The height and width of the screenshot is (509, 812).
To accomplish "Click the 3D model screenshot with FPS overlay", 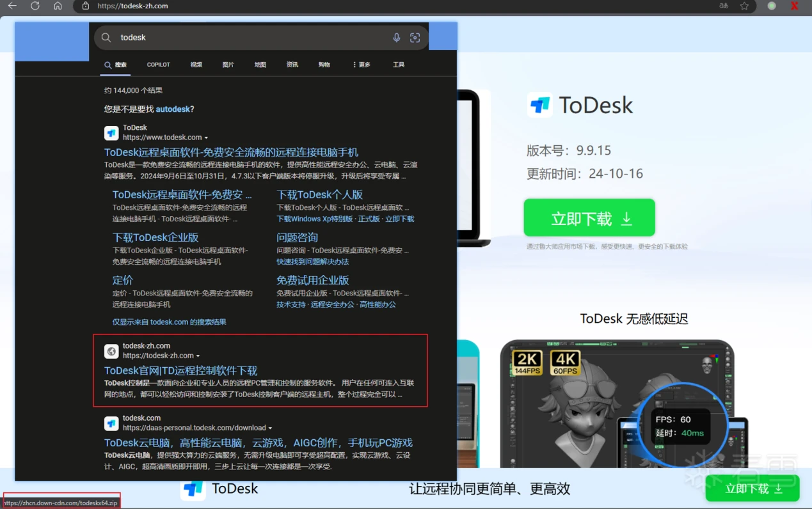I will click(617, 403).
